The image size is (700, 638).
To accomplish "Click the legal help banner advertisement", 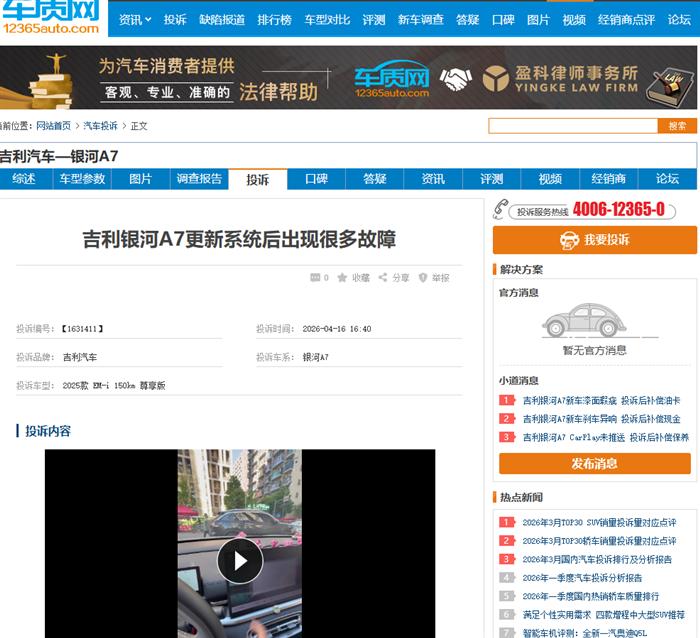I will [x=349, y=78].
